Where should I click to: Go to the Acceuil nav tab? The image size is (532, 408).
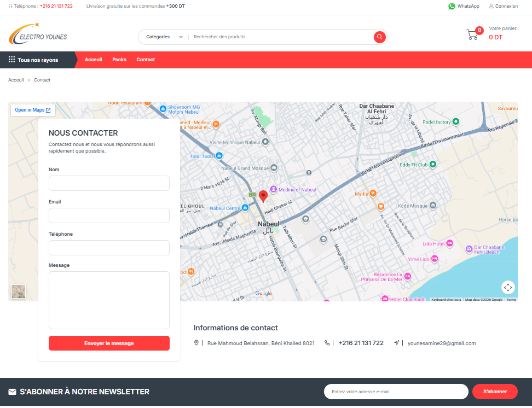tap(93, 60)
